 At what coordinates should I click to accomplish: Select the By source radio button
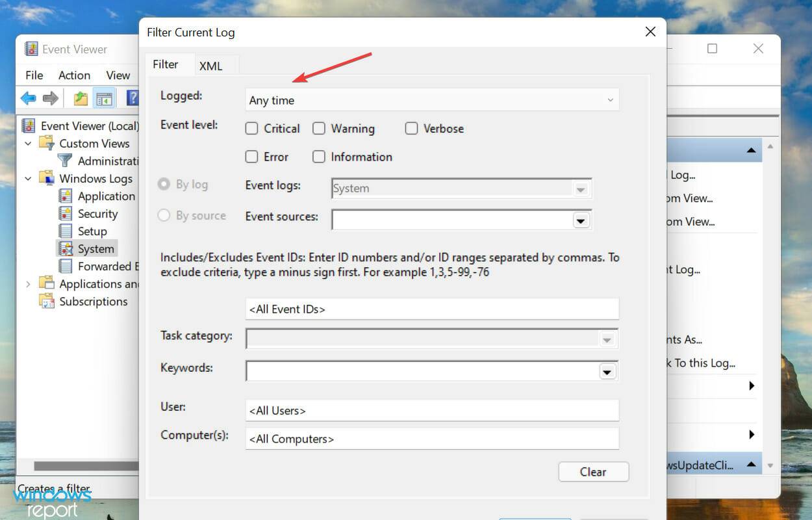(x=164, y=215)
